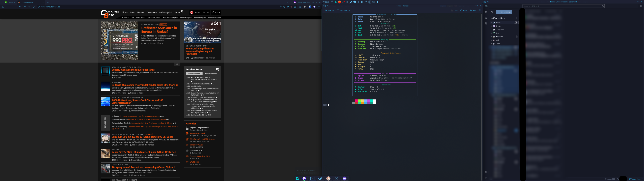Switch forum list to Heiße Themen

[x=211, y=74]
